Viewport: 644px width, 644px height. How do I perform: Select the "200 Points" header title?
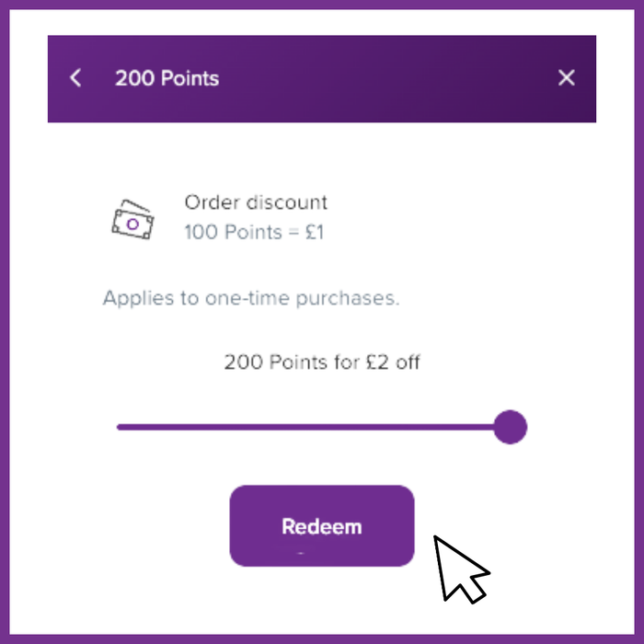[x=167, y=78]
